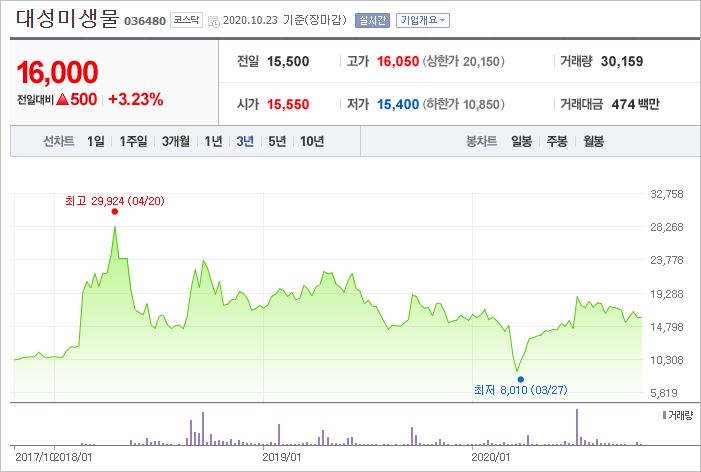
Task: Click the +3.23% change value
Action: coord(135,99)
